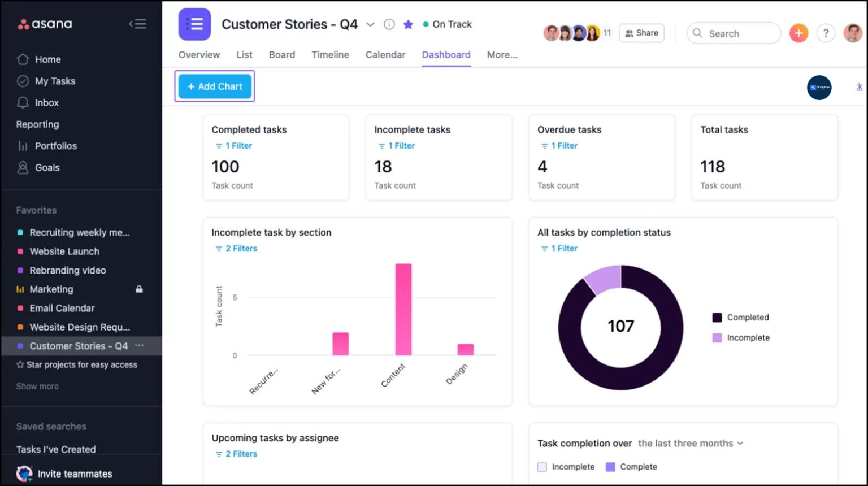This screenshot has width=868, height=486.
Task: Select the Dashboard tab
Action: [x=446, y=55]
